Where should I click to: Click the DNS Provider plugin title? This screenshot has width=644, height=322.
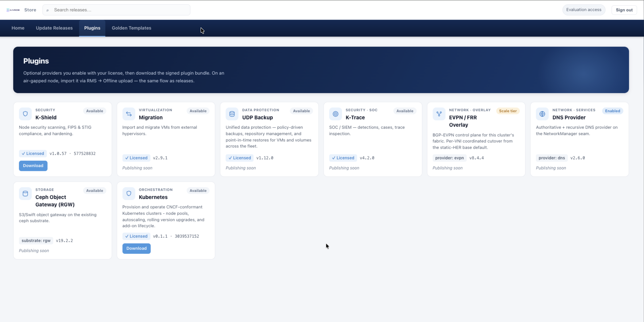(x=569, y=117)
